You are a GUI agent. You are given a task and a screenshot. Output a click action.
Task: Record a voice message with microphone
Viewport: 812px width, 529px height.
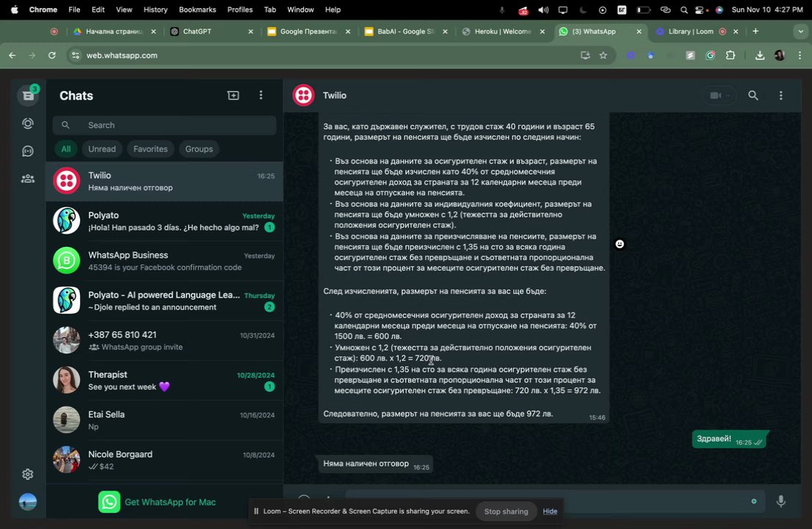click(x=781, y=501)
